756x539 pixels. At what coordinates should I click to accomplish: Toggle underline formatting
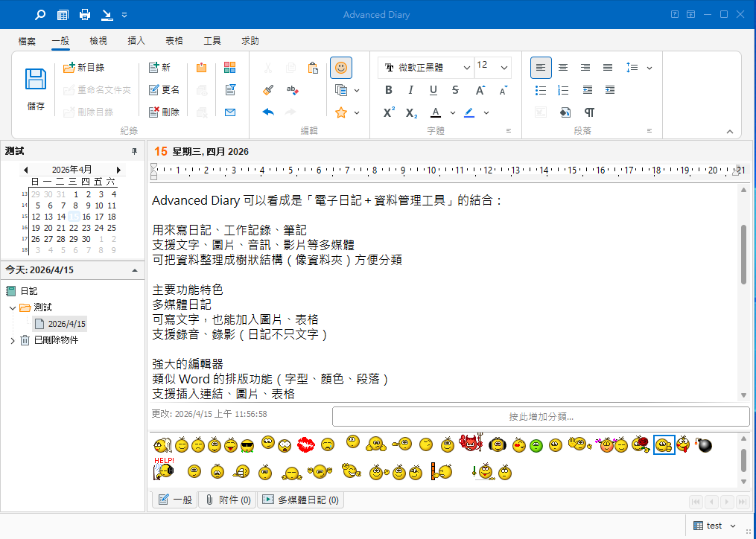point(433,89)
